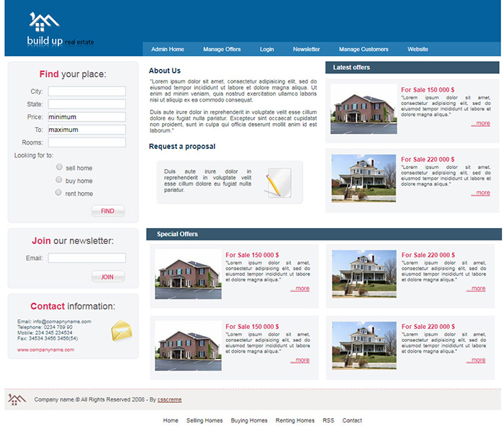Focus the City input field

coord(87,91)
